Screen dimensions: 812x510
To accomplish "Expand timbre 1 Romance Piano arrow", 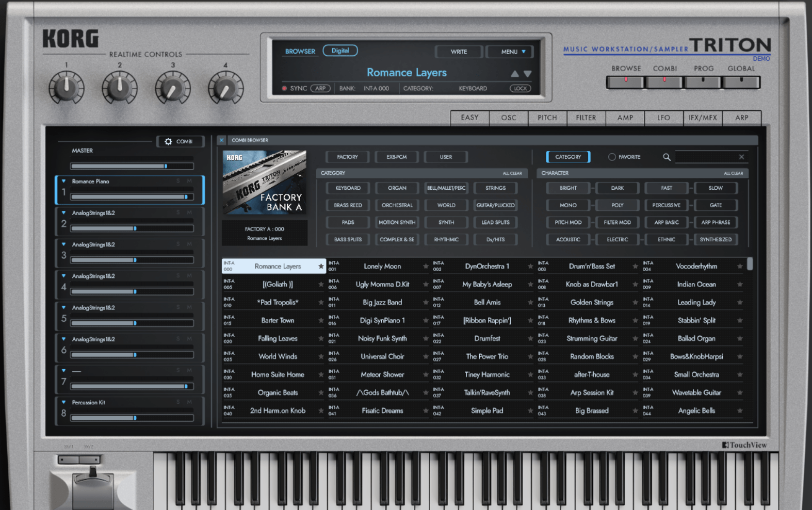I will click(x=63, y=181).
